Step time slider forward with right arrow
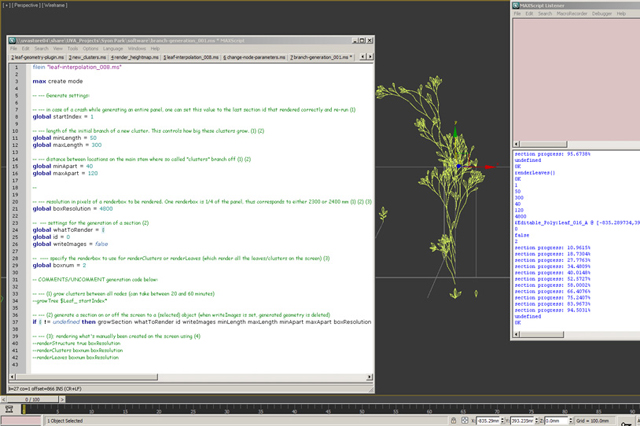The image size is (640, 426). tap(62, 399)
